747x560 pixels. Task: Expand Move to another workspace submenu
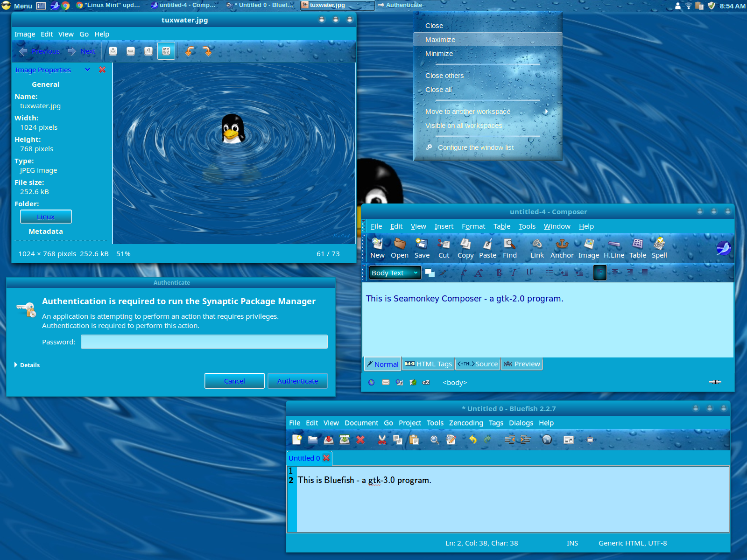(487, 112)
